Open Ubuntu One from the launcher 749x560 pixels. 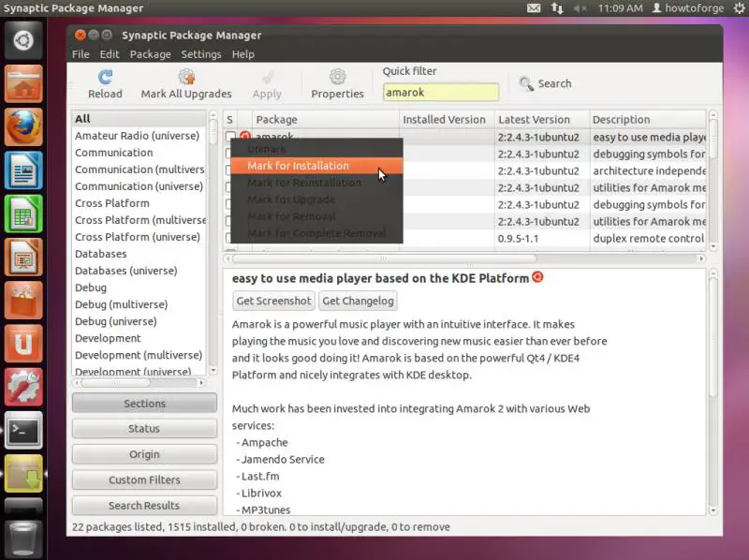tap(23, 344)
